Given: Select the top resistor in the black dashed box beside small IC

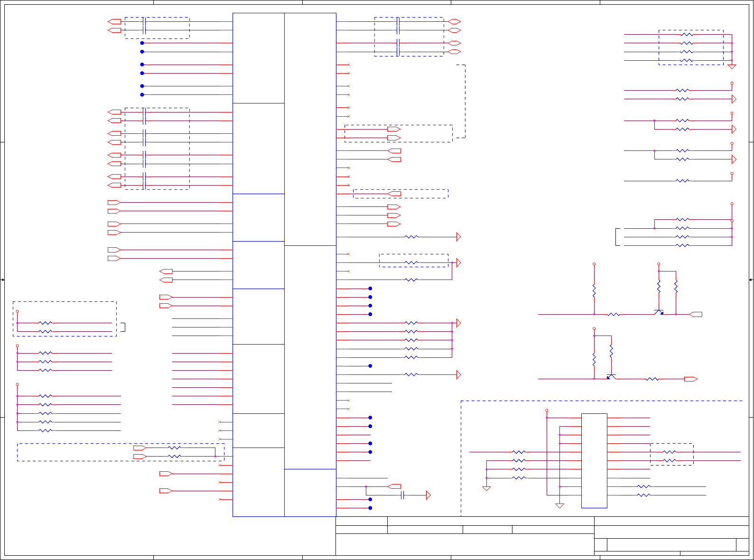Looking at the screenshot, I should click(x=670, y=452).
